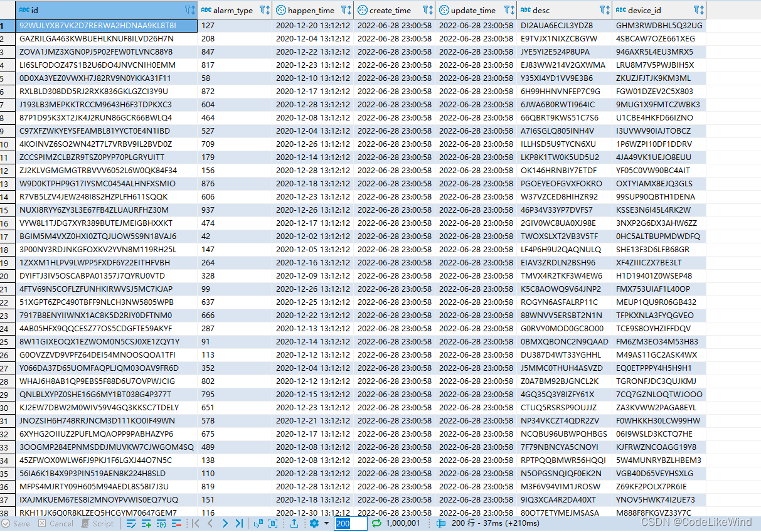Select device_id cell 1P6WZPI10DF1DDRV
The width and height of the screenshot is (761, 532).
[659, 144]
